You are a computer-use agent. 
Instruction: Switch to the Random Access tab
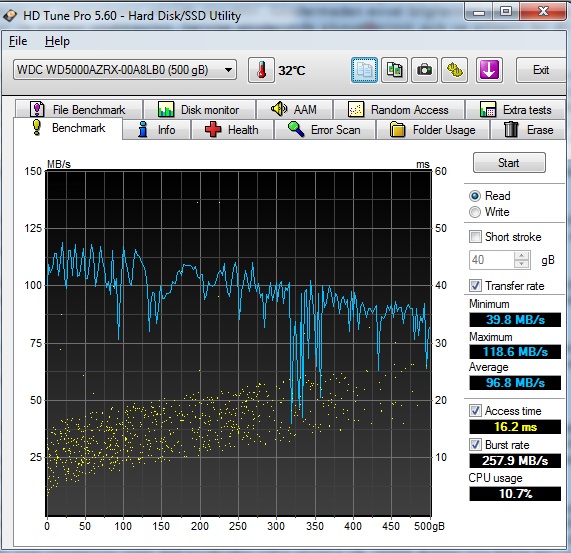(x=399, y=110)
